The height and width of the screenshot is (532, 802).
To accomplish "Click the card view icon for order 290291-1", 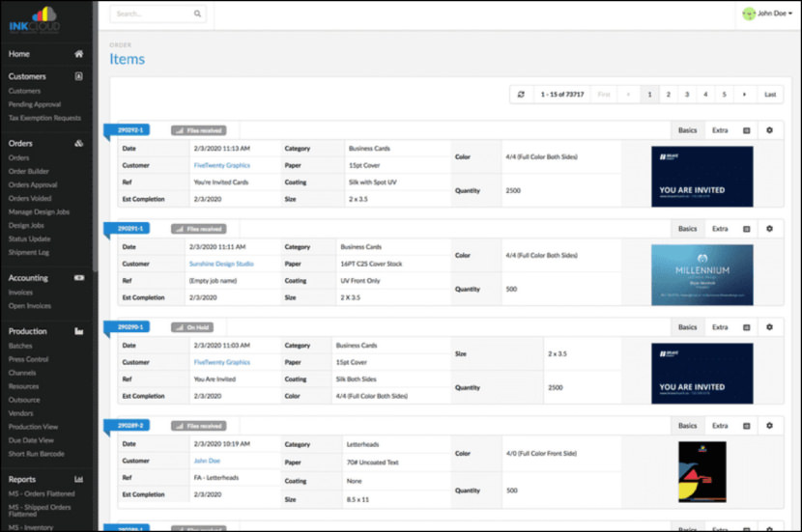I will [x=746, y=229].
